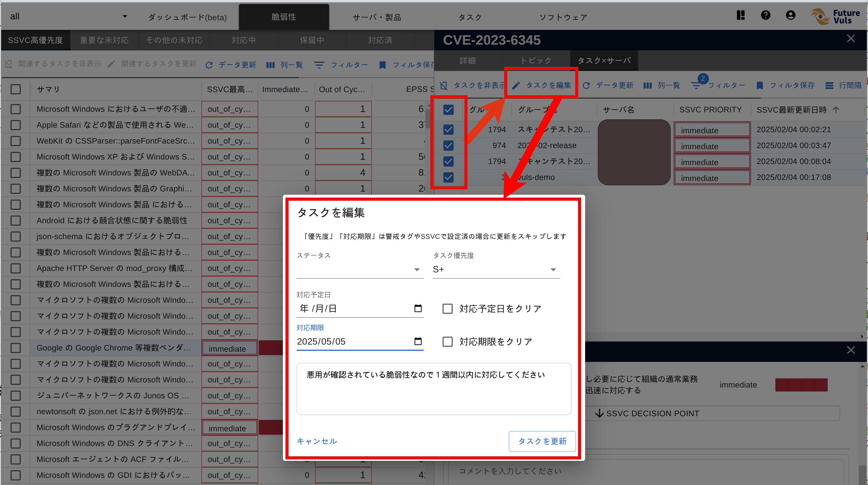Image resolution: width=868 pixels, height=485 pixels.
Task: Uncheck the 2023-02-release task row checkbox
Action: [x=448, y=145]
